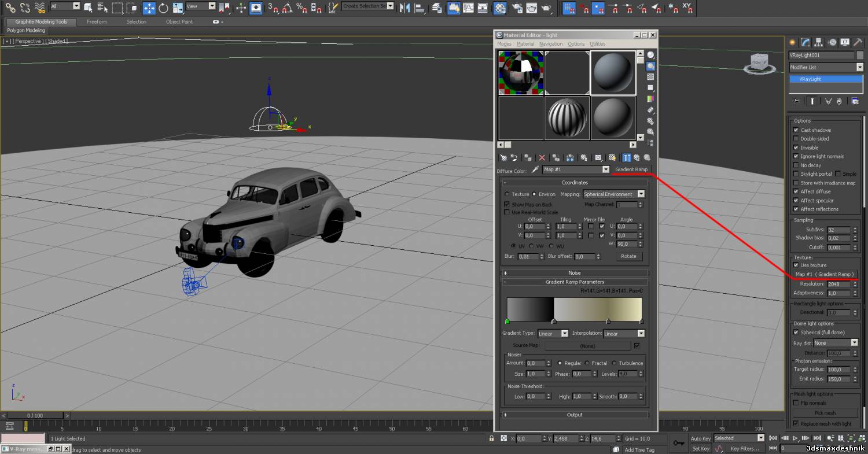Click the green gradient flag at left end
The height and width of the screenshot is (454, 868).
(x=507, y=322)
